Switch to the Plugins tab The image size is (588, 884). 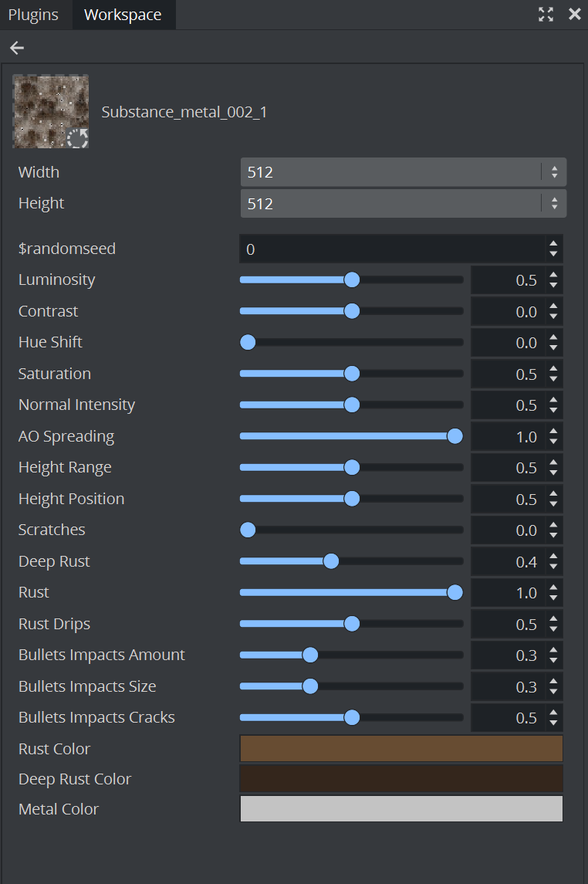click(x=33, y=15)
